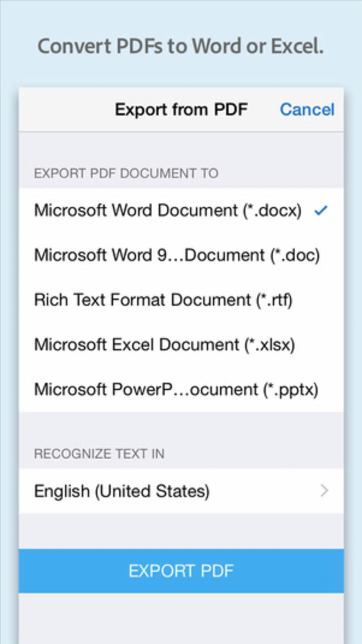Open the English (United States) language picker
Screen dimensions: 362x644
click(181, 491)
